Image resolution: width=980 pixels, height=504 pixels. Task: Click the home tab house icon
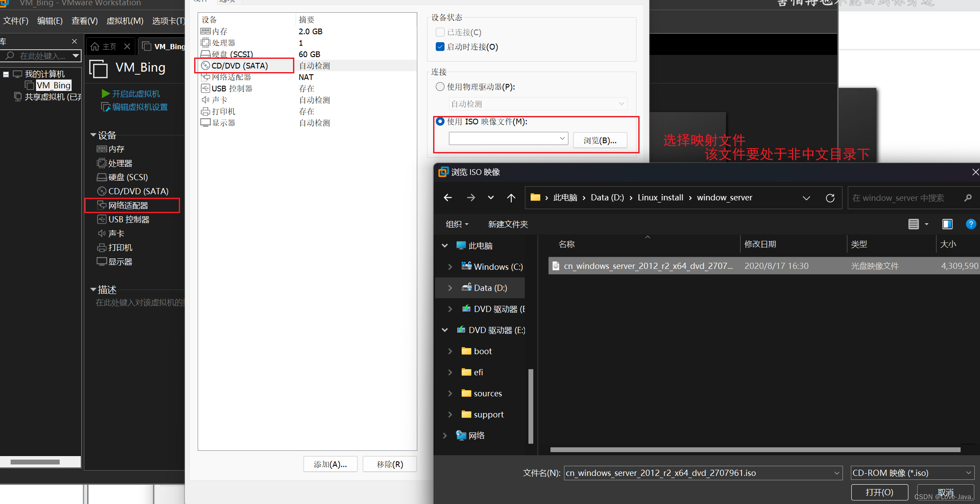click(95, 47)
